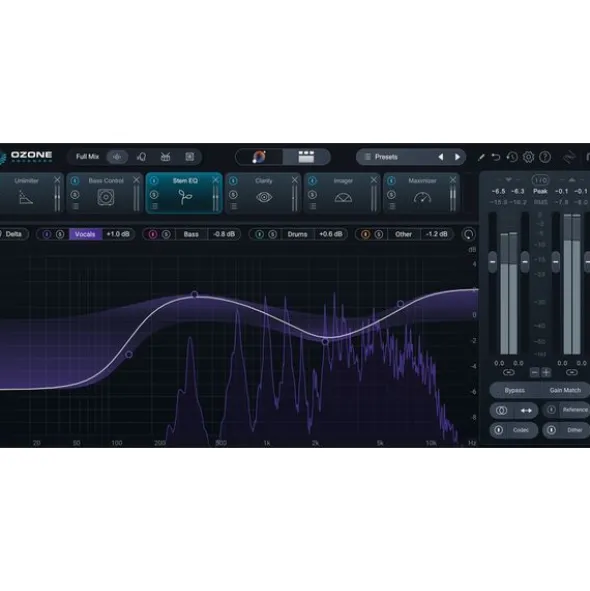Toggle power on the Maximizer module
The height and width of the screenshot is (591, 590).
tap(391, 181)
